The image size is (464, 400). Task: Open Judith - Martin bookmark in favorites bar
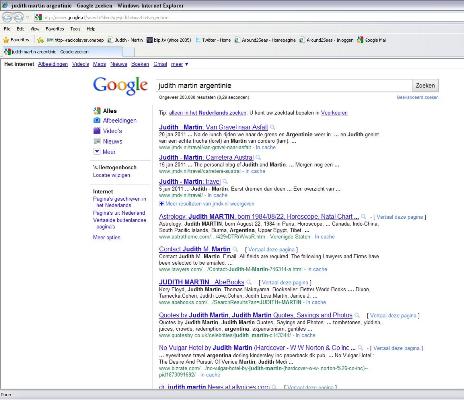pos(125,40)
